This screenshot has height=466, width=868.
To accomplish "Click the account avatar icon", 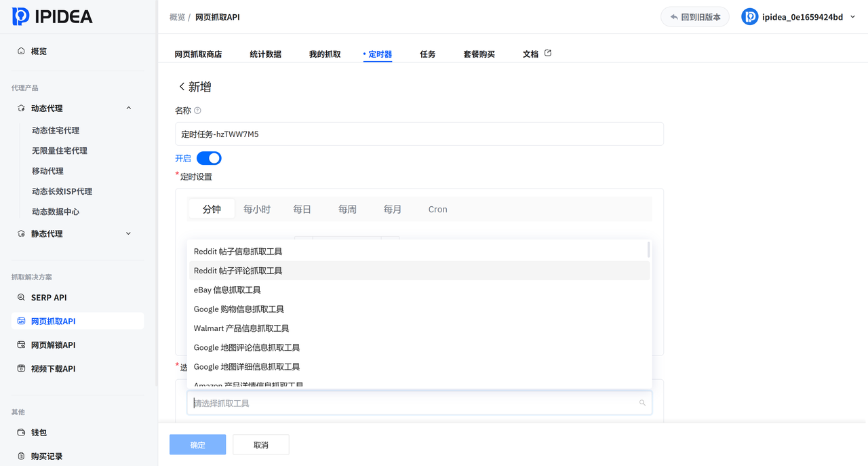I will coord(749,17).
